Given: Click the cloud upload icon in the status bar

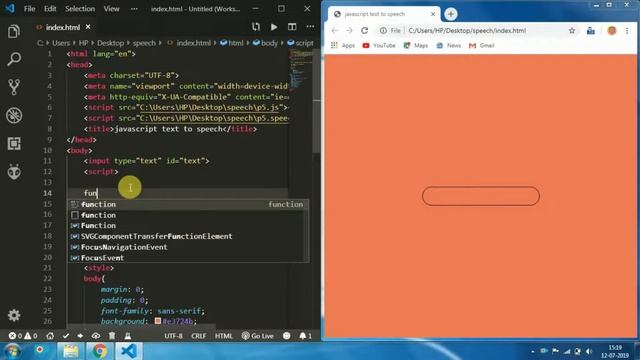Looking at the screenshot, I should (96, 336).
